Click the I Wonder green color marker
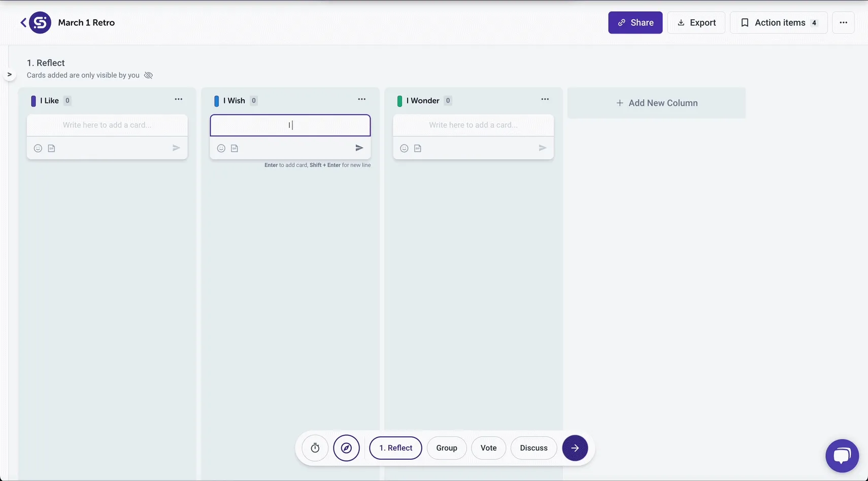 point(399,101)
